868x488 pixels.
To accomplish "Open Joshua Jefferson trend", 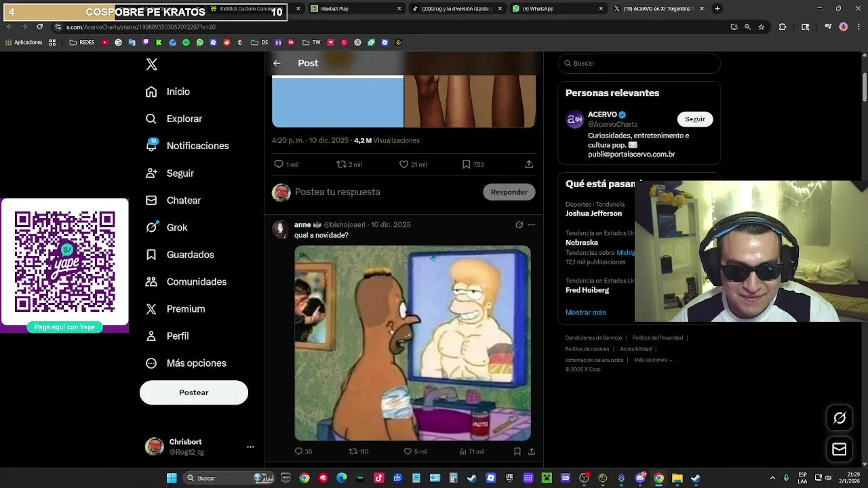I will click(x=593, y=213).
